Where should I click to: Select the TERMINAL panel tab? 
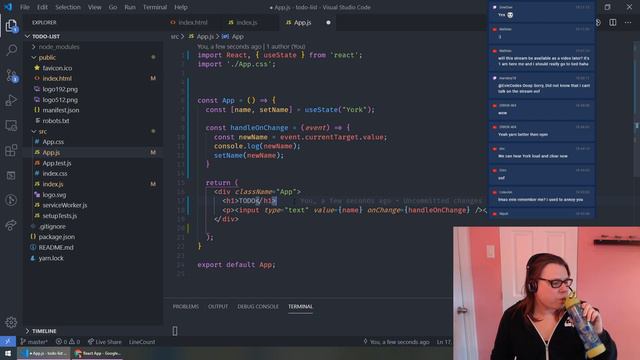(300, 307)
